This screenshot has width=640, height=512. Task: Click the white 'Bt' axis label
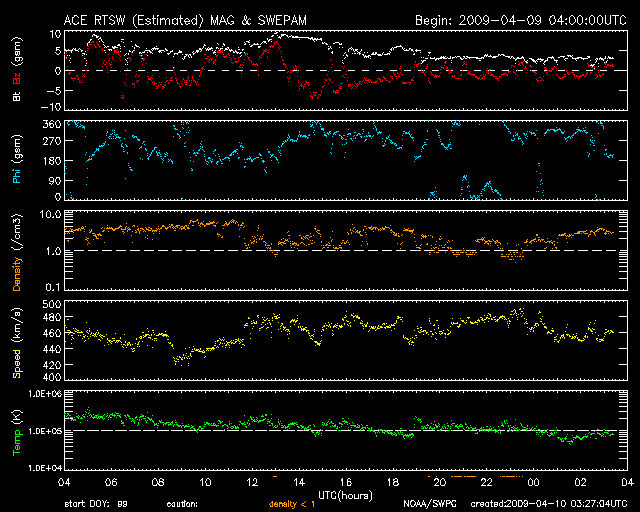(17, 96)
